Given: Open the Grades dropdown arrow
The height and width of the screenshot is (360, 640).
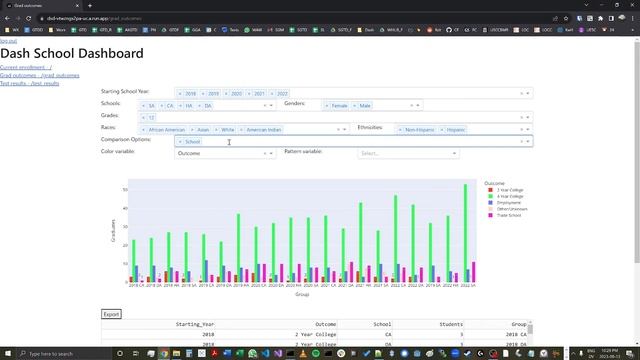Looking at the screenshot, I should click(528, 118).
